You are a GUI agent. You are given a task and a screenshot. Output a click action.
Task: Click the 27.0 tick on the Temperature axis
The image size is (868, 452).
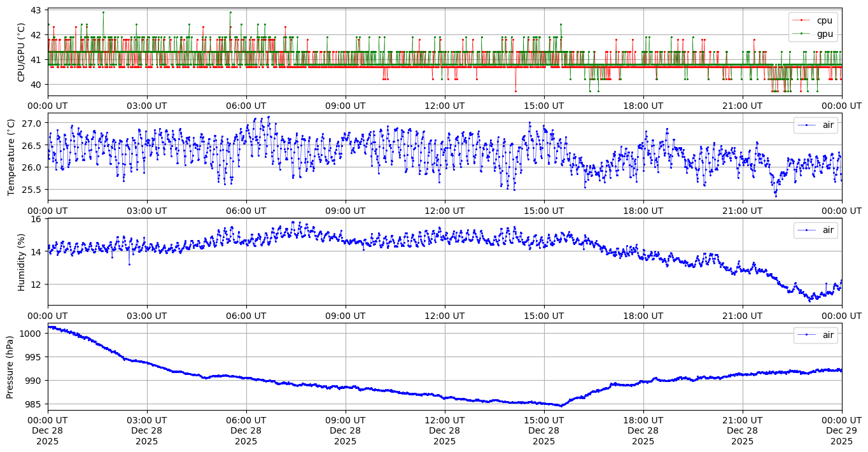32,123
